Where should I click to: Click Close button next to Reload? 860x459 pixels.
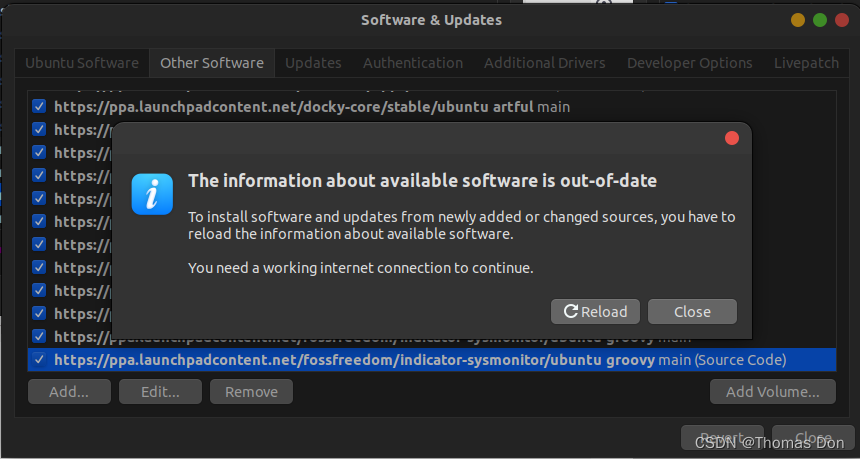pyautogui.click(x=692, y=311)
